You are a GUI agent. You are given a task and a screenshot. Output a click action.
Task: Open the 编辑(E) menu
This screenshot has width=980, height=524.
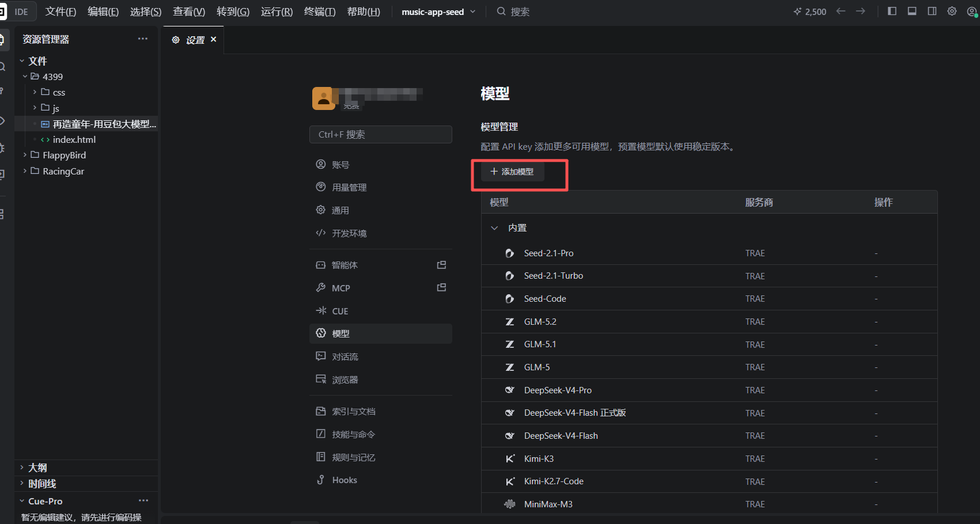(103, 12)
